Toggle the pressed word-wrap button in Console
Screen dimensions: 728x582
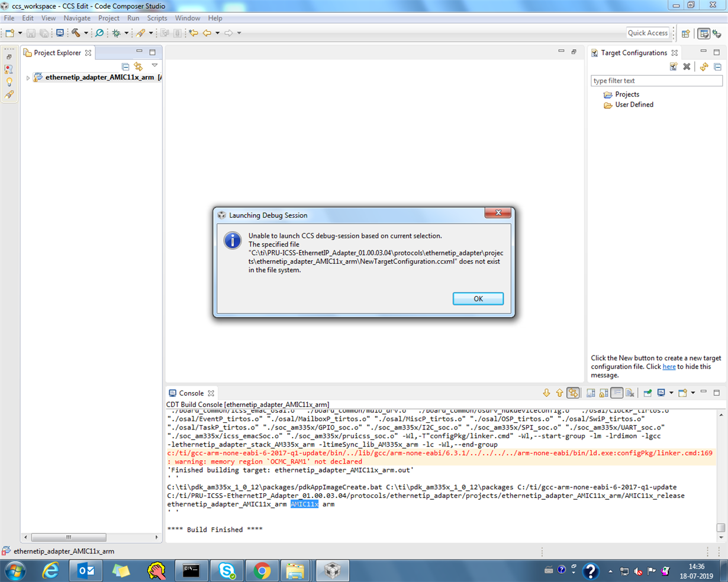coord(617,393)
